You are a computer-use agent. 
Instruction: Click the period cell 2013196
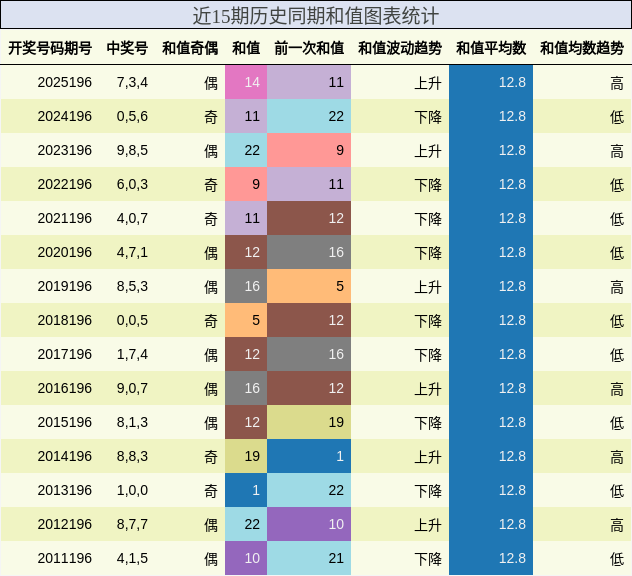65,490
